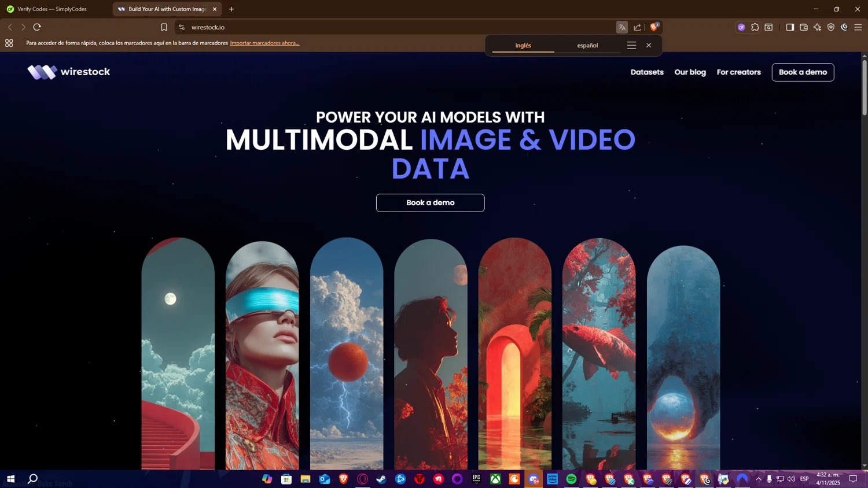Click the translate page icon
The image size is (868, 488).
[621, 27]
